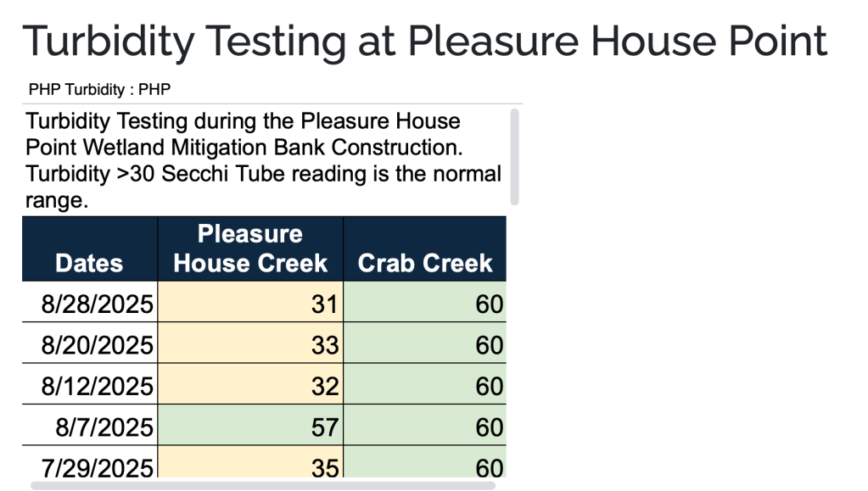Select the Pleasure House Creek column header
The image size is (868, 491).
(250, 248)
